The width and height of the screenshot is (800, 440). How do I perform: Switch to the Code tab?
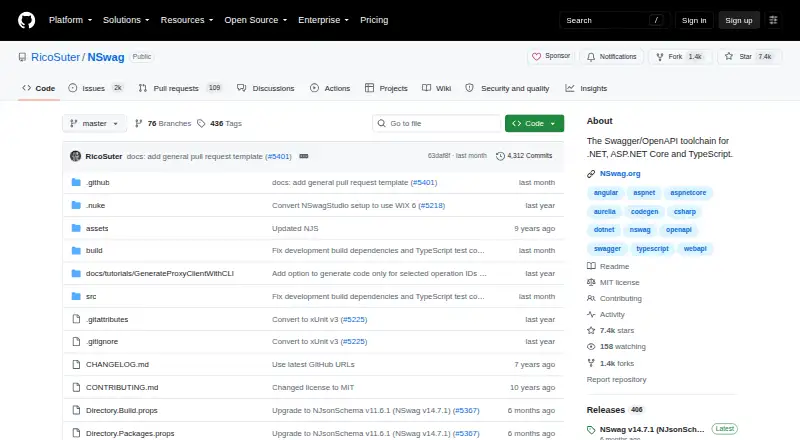click(39, 88)
